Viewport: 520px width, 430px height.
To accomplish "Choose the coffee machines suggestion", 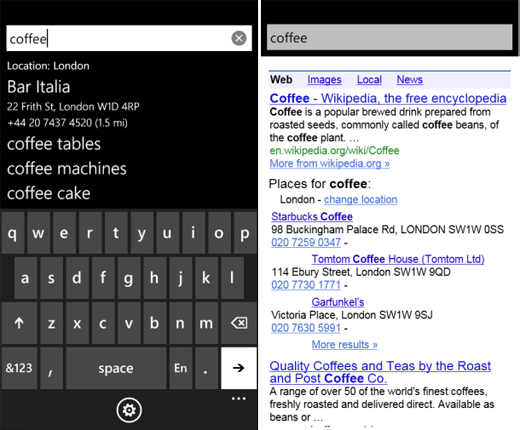I will point(67,169).
